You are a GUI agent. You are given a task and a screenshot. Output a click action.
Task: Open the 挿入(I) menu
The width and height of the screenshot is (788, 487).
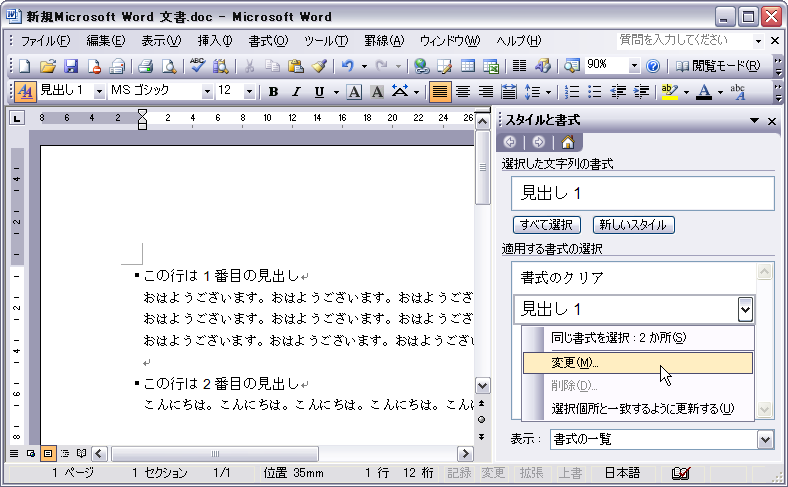[x=215, y=41]
